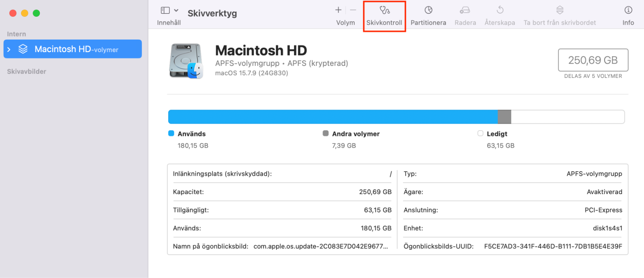Click the Radera erase icon
This screenshot has width=644, height=278.
(x=465, y=10)
